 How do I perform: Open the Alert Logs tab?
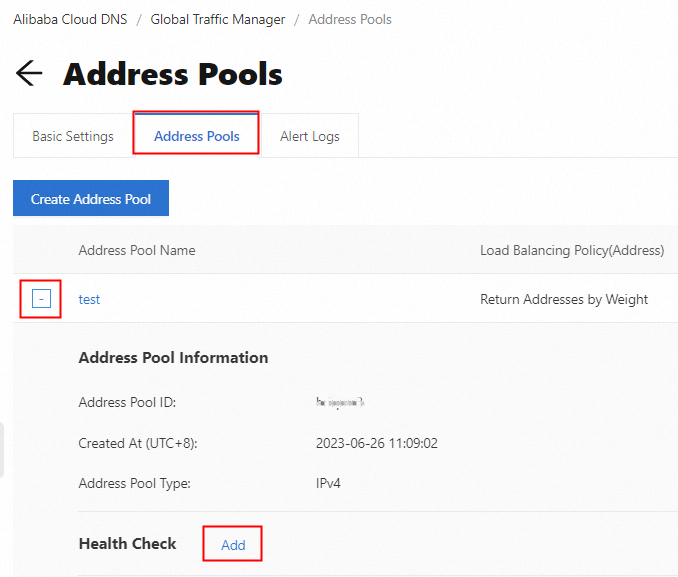click(x=309, y=136)
